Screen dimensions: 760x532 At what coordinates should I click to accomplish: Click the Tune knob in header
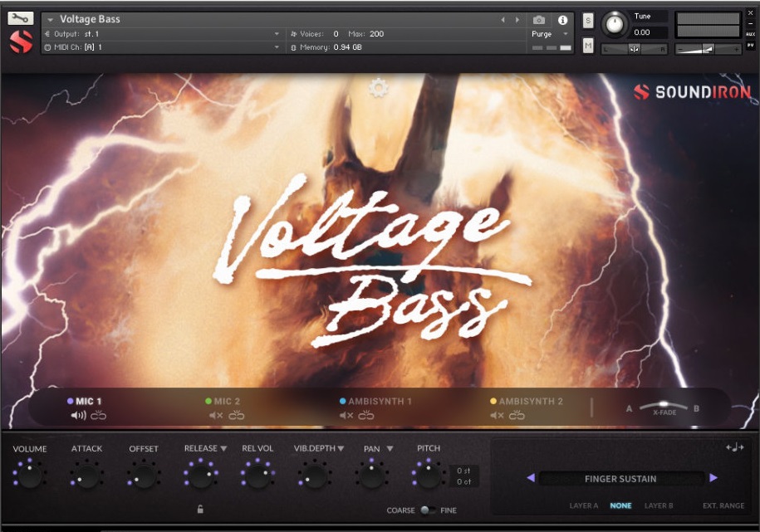(x=615, y=24)
